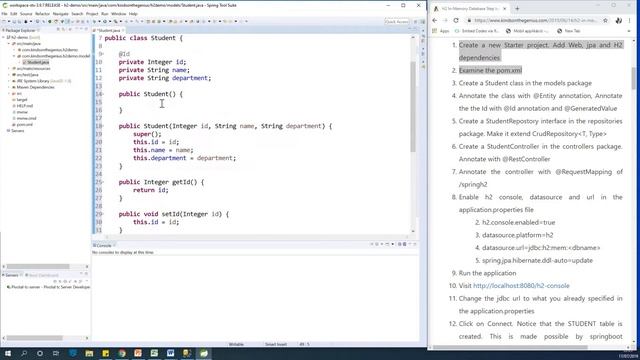Click the Chrome address bar URL
This screenshot has width=640, height=360.
pyautogui.click(x=536, y=20)
